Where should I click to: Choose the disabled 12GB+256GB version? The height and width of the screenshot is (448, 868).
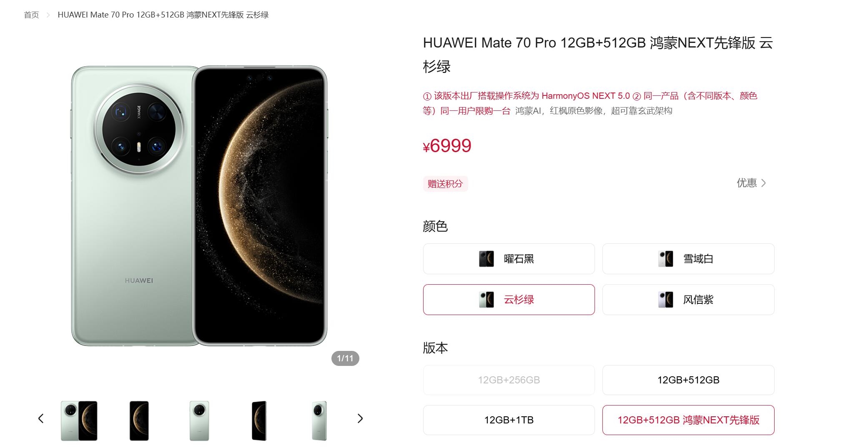(x=509, y=380)
